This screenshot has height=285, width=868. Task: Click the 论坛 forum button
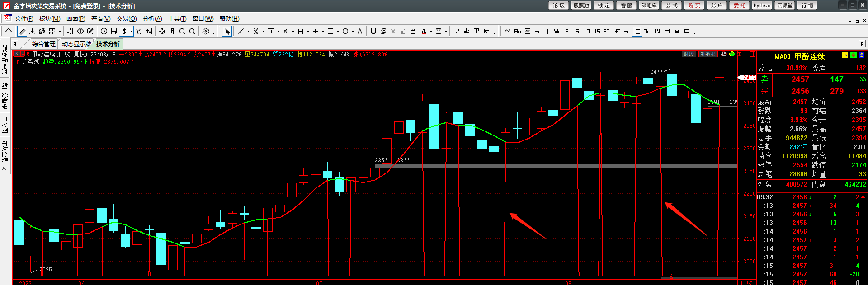[559, 5]
